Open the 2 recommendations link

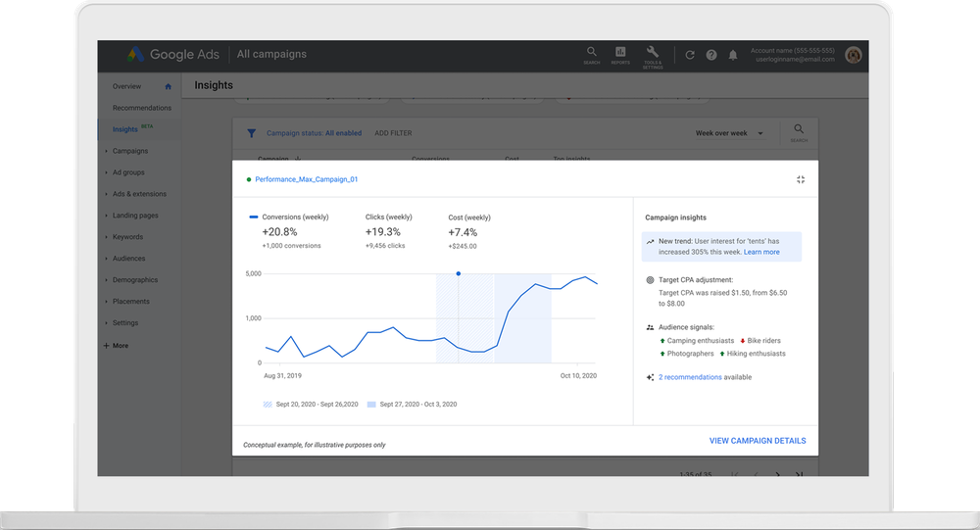690,377
